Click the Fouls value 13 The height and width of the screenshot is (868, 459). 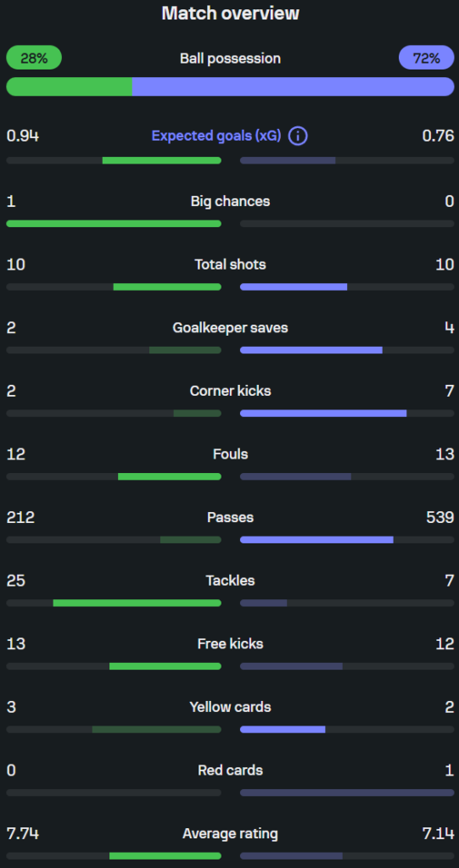(x=445, y=454)
